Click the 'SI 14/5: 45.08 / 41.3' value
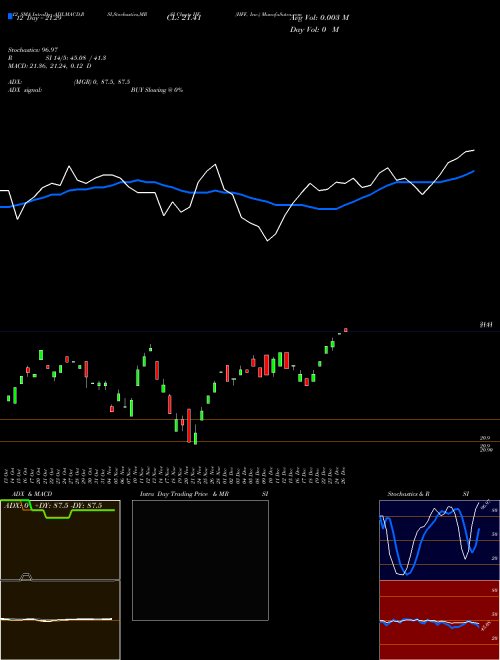The height and width of the screenshot is (660, 500). click(x=76, y=58)
